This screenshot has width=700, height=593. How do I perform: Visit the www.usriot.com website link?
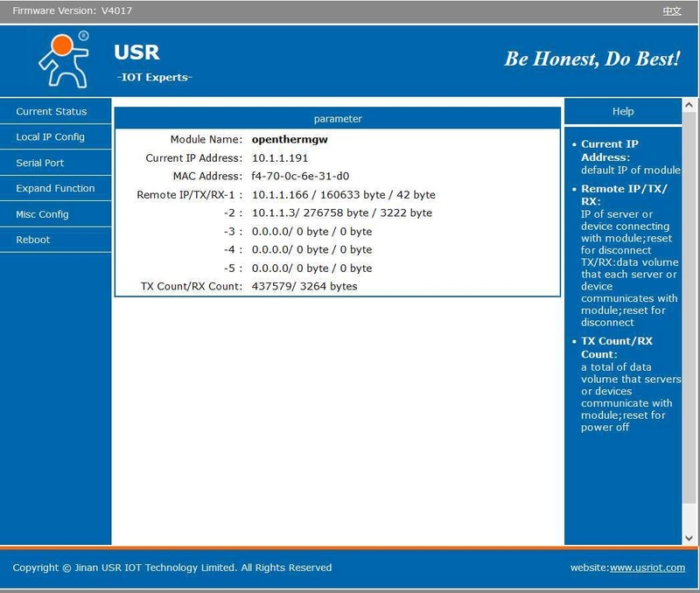tap(647, 568)
